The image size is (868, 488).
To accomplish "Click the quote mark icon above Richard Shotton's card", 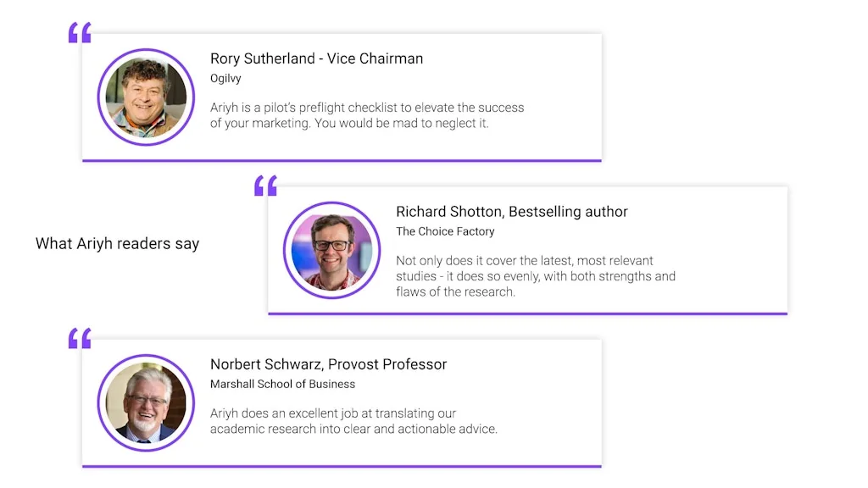I will pos(265,186).
